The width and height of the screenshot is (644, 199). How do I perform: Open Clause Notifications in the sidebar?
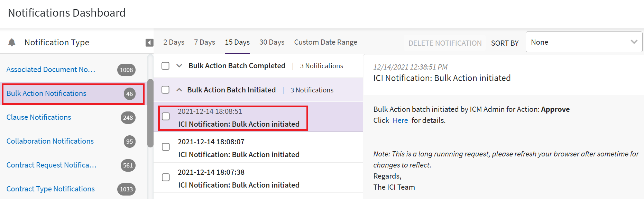tap(39, 117)
